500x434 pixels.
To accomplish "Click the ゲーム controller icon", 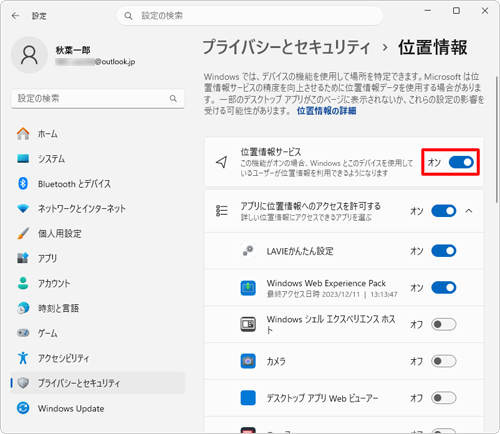I will tap(23, 333).
